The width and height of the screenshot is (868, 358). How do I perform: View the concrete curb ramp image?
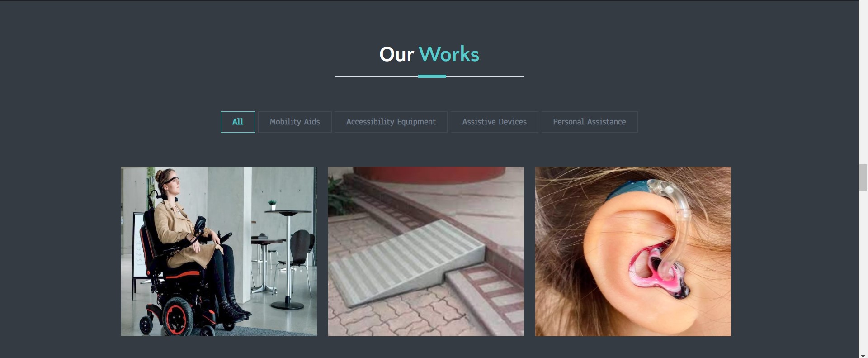(x=426, y=251)
